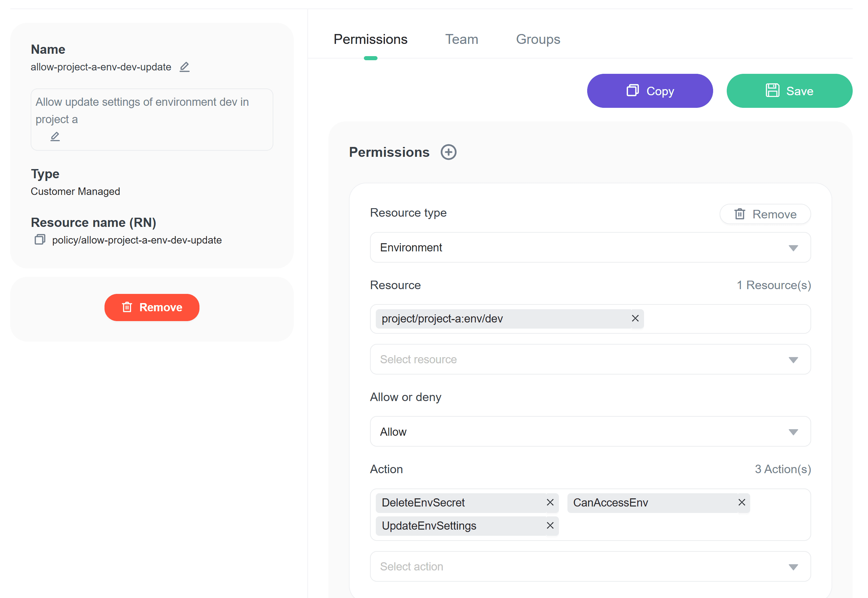Remove the CanAccessEnv action tag
Viewport: 868px width, 598px height.
click(x=741, y=502)
